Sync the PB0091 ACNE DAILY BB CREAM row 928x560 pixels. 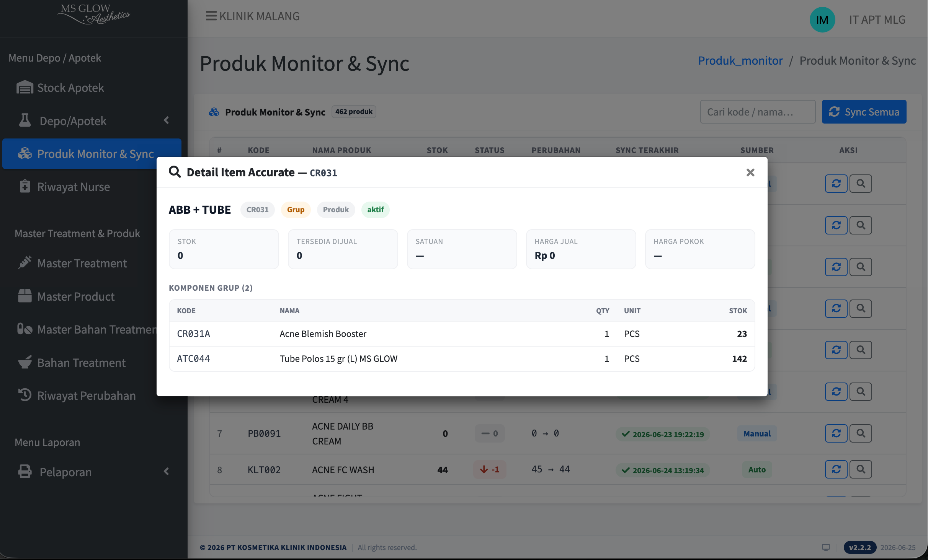pos(836,433)
